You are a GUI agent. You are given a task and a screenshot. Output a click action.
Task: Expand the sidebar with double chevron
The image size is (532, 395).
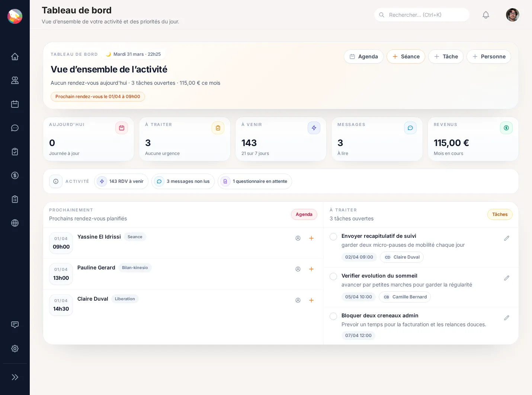click(x=15, y=377)
